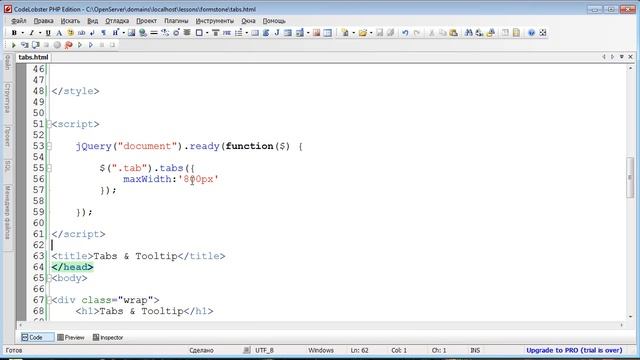Open Find with the binoculars icon
The image size is (640, 360).
(469, 33)
